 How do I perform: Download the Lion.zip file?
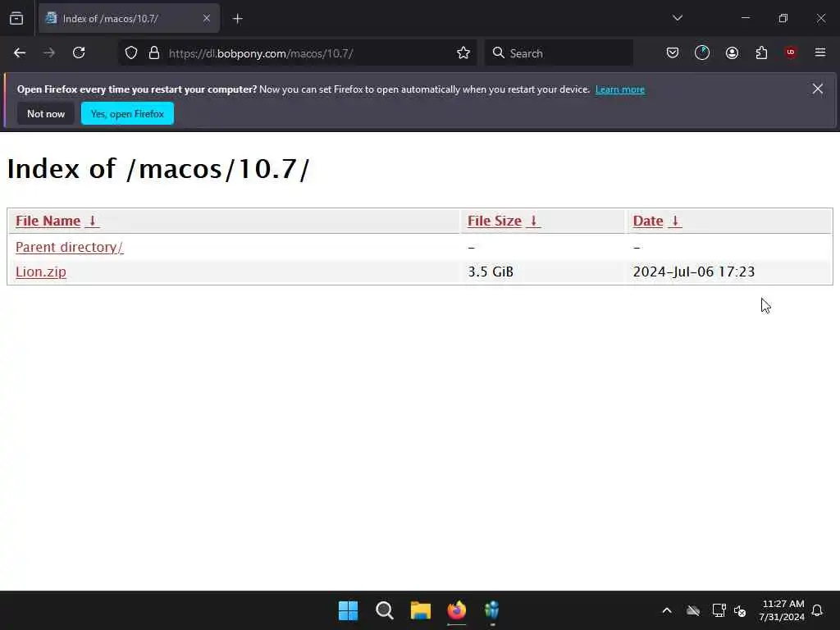click(x=41, y=272)
